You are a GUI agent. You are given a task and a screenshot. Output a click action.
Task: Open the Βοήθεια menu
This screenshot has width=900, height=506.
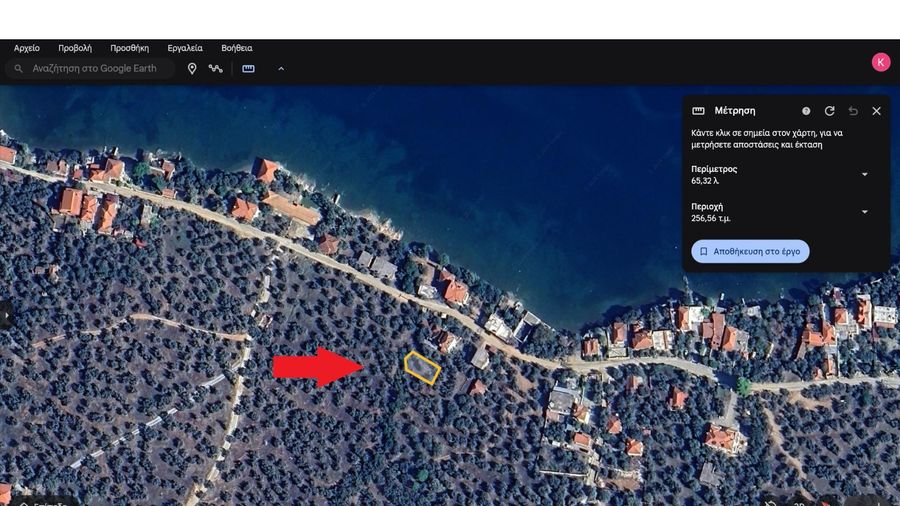point(237,48)
